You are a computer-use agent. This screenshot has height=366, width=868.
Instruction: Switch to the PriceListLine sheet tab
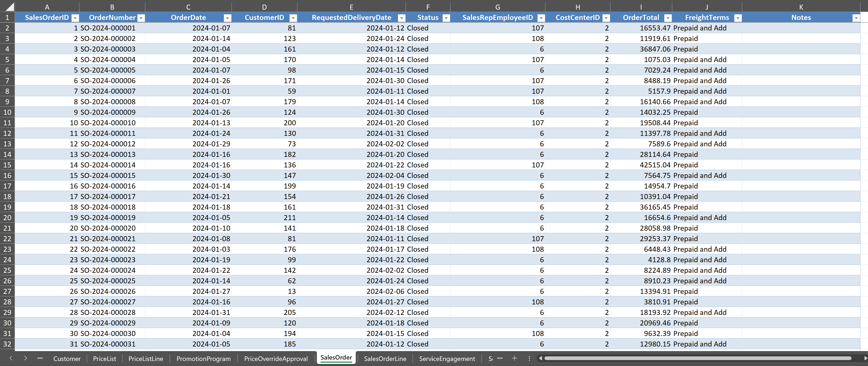pyautogui.click(x=146, y=359)
